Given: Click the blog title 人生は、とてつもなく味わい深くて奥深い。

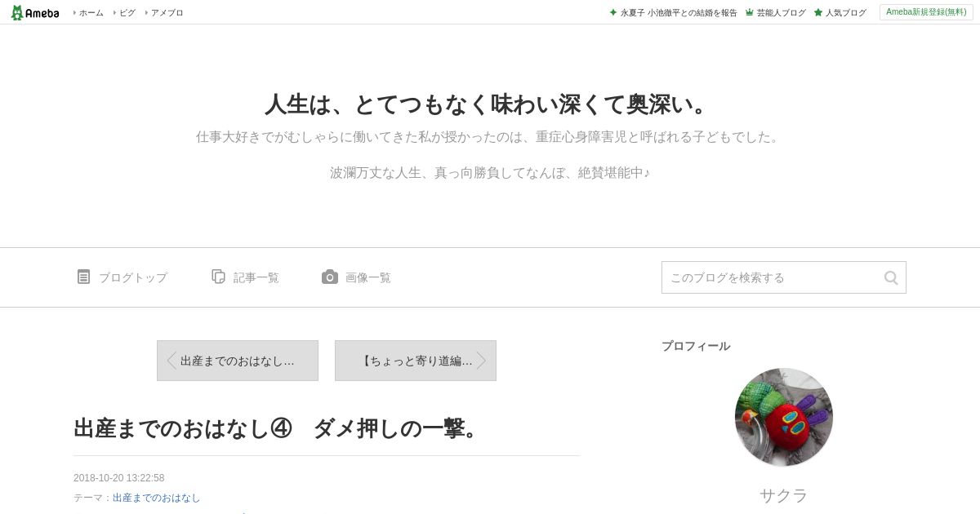Looking at the screenshot, I should (x=490, y=104).
